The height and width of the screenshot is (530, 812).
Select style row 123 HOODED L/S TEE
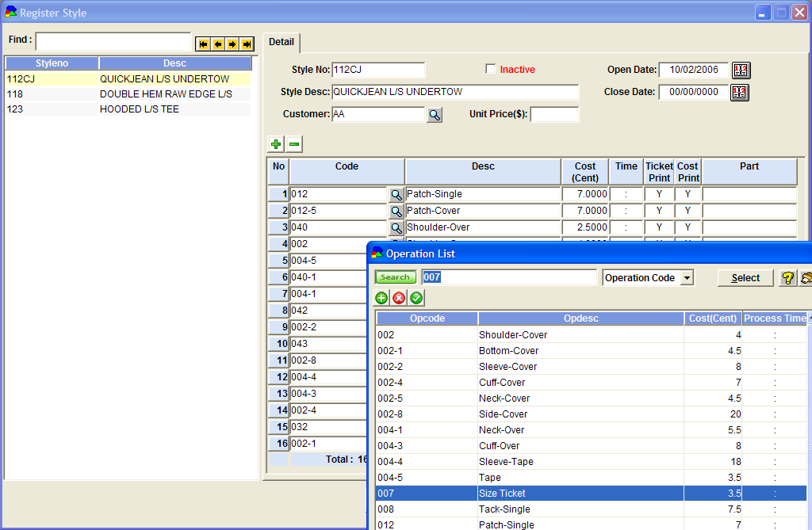[x=128, y=109]
